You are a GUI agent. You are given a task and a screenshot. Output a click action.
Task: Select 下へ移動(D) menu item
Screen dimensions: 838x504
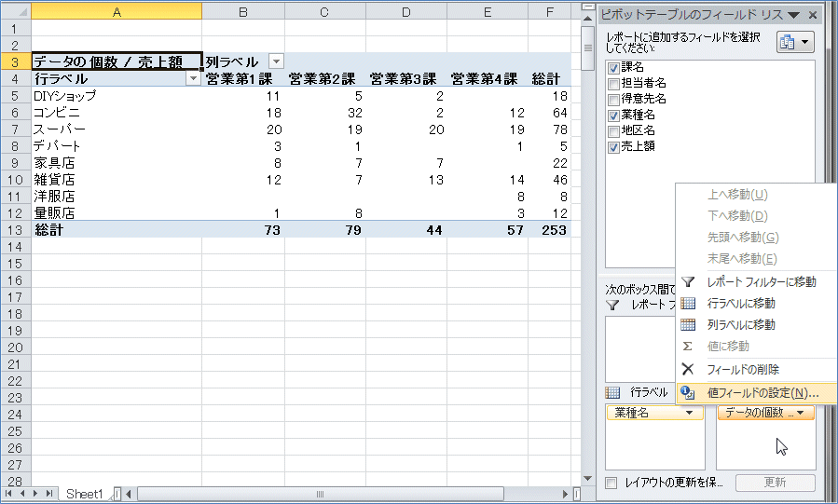pos(756,216)
